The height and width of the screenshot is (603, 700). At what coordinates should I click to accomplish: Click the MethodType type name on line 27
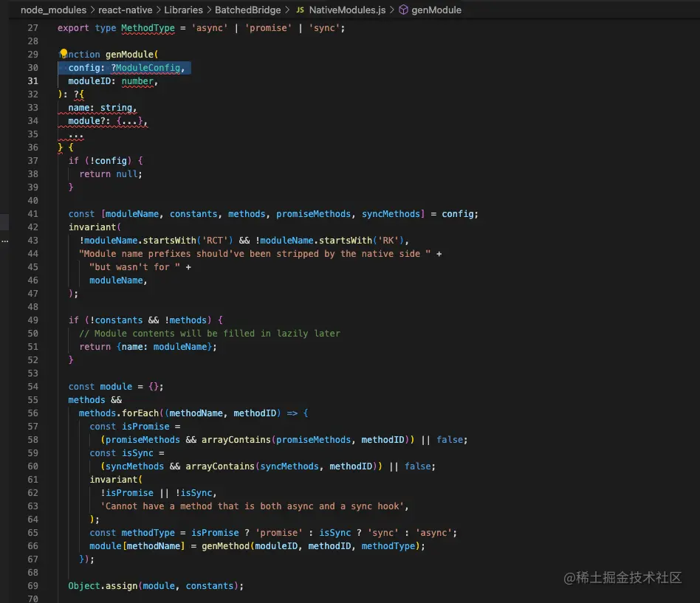coord(148,27)
